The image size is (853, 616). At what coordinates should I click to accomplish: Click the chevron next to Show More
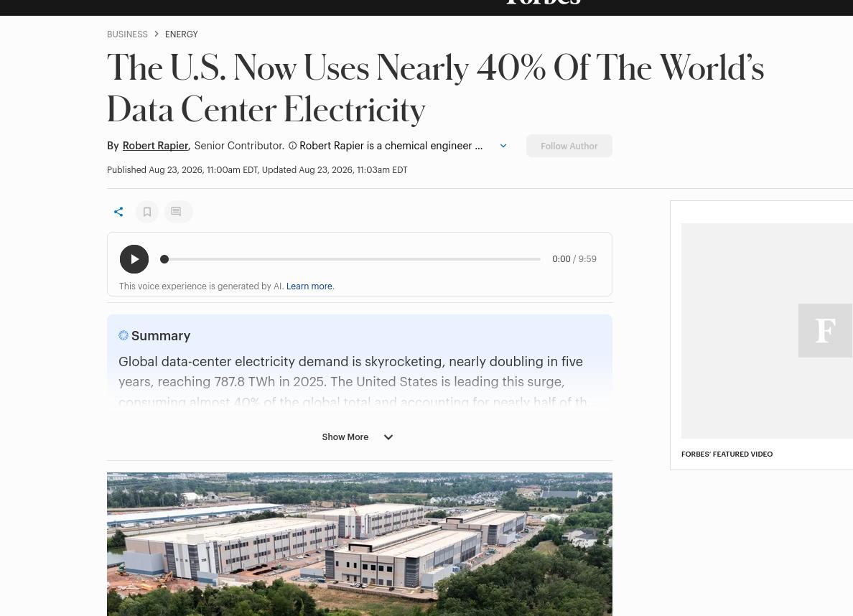[x=388, y=437]
